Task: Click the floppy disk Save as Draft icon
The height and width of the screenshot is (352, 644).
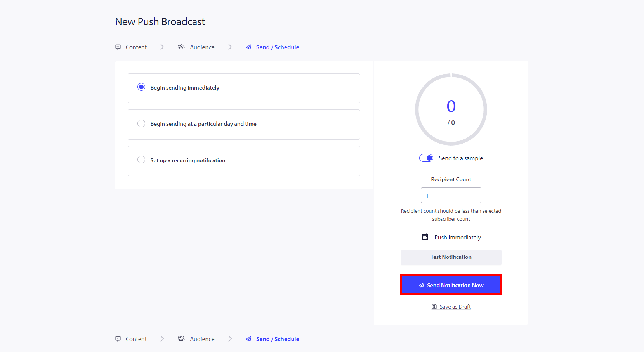Action: [x=434, y=307]
